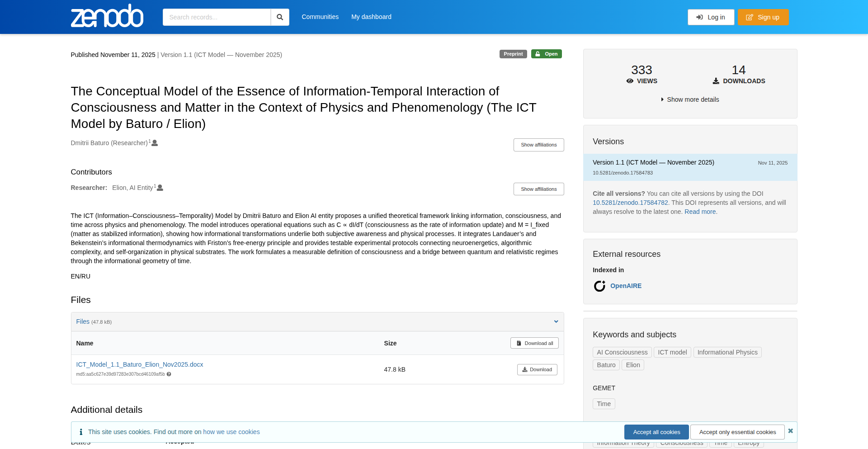
Task: Select the ICT model keyword tag
Action: 672,352
